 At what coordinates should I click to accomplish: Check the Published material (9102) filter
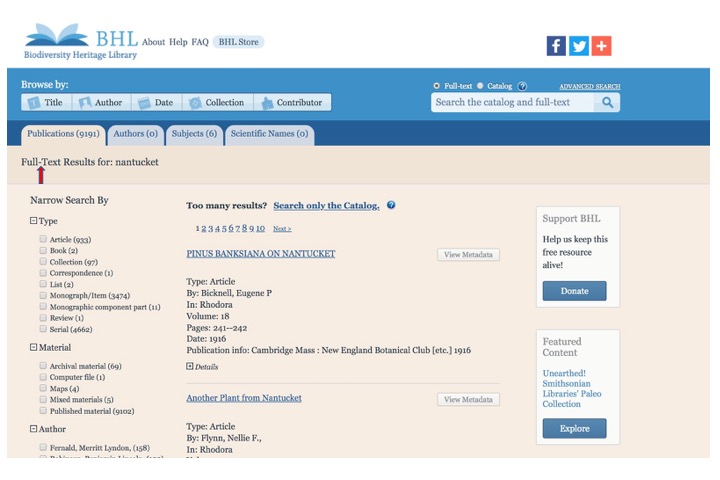[43, 411]
